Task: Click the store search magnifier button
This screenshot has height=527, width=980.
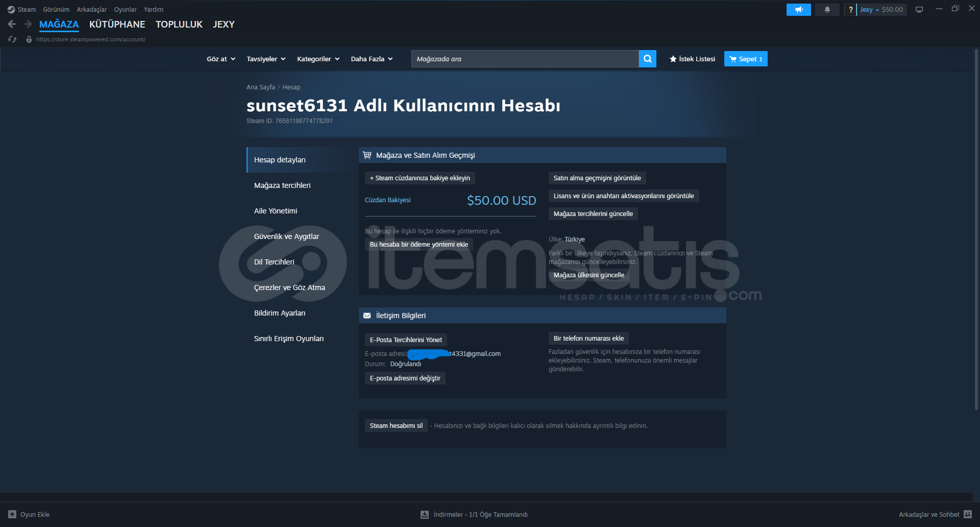Action: coord(648,59)
